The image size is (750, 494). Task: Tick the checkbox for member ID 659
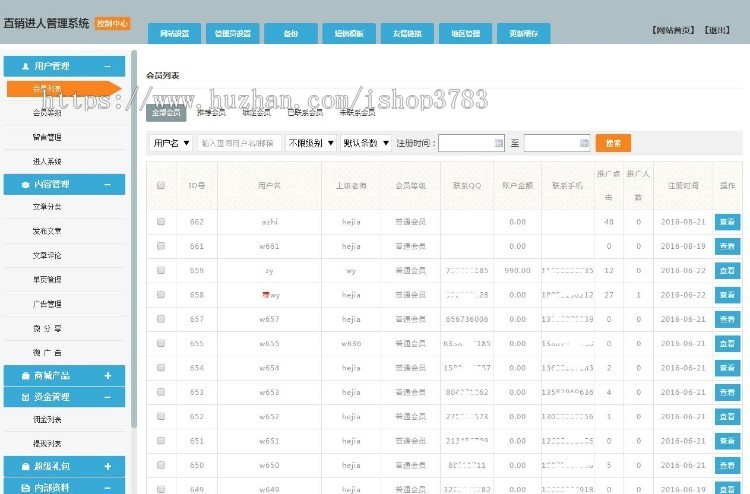161,271
